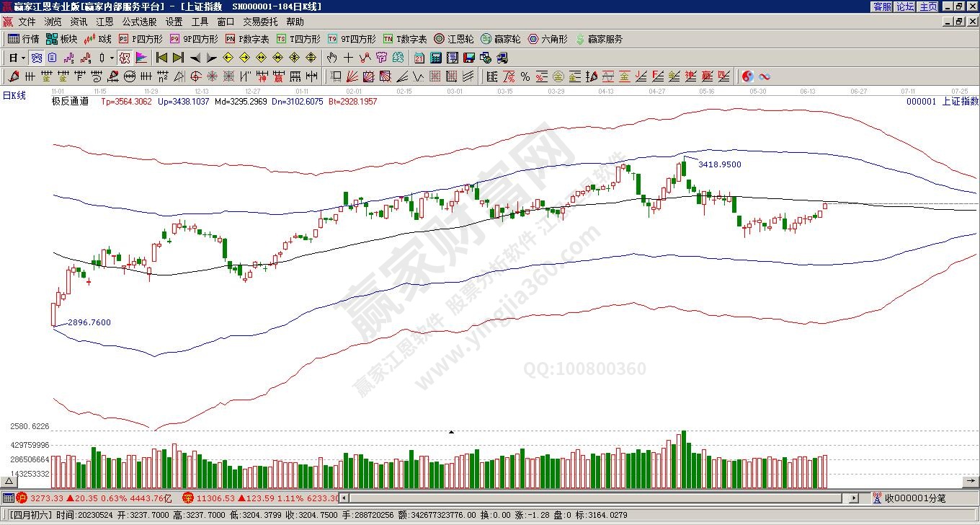Click the yin-yang taiji icon
980x525 pixels.
tap(747, 76)
